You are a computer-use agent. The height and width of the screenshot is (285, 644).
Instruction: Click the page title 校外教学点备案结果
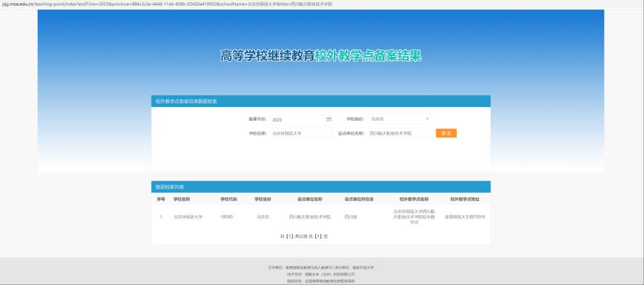click(368, 55)
